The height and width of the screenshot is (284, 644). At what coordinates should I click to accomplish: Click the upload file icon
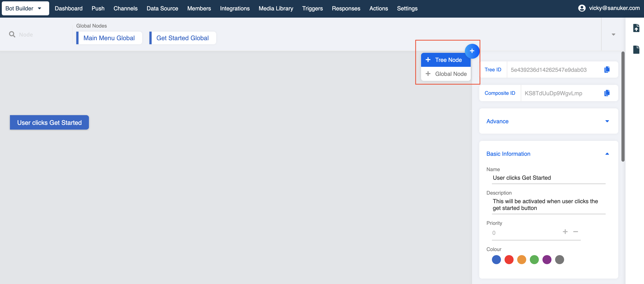point(636,28)
